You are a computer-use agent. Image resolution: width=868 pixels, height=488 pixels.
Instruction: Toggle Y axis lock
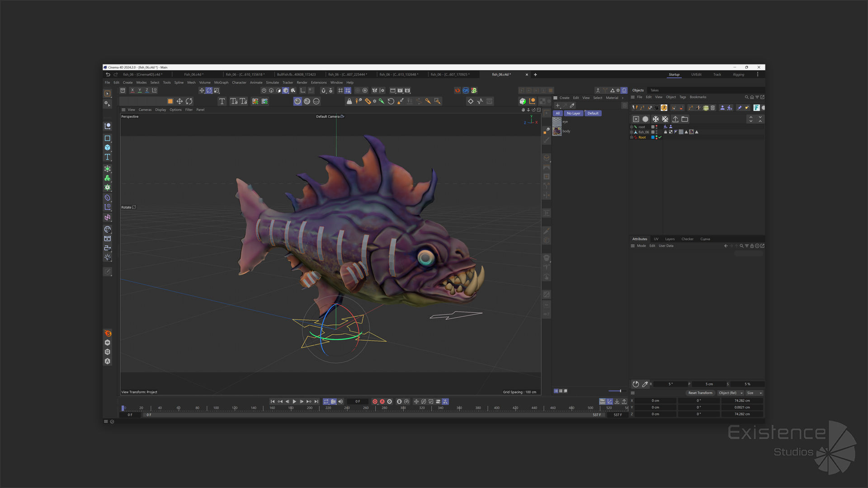click(140, 90)
